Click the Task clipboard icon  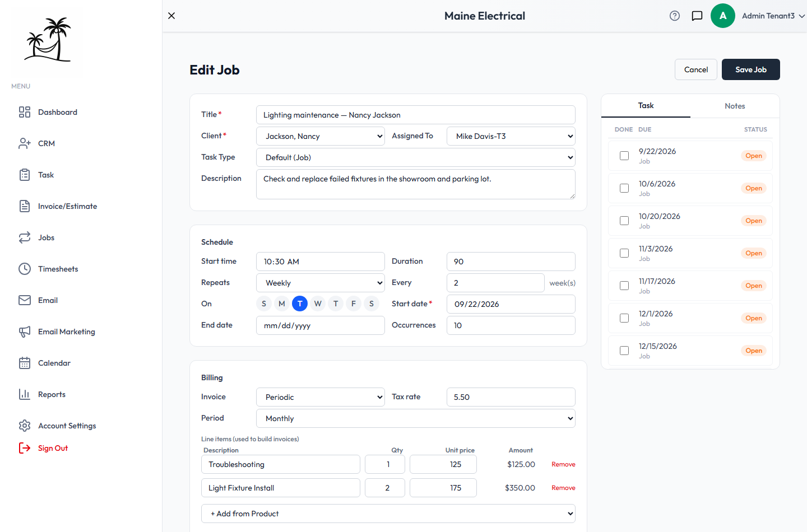[x=25, y=175]
